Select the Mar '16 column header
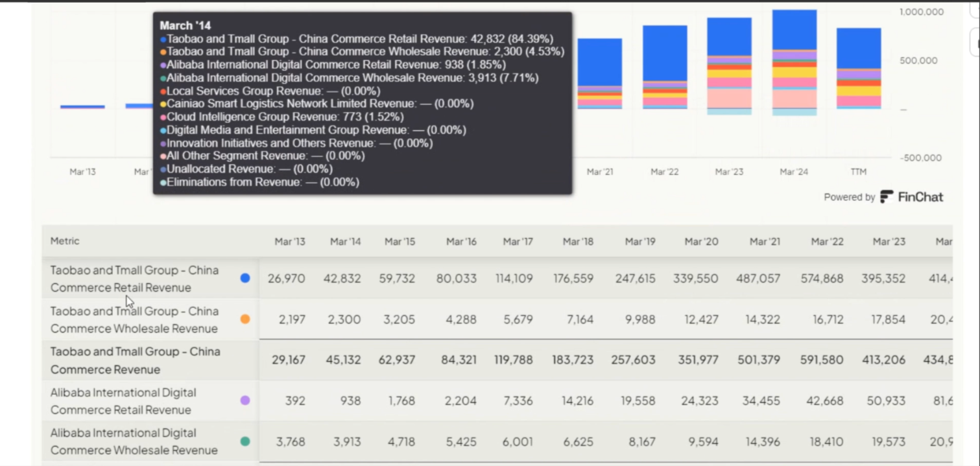This screenshot has width=980, height=466. point(461,242)
